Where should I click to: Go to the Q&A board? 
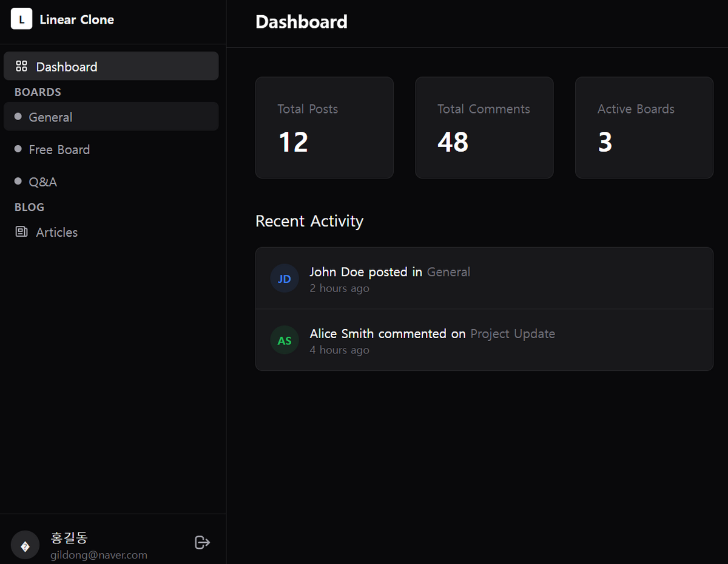43,182
